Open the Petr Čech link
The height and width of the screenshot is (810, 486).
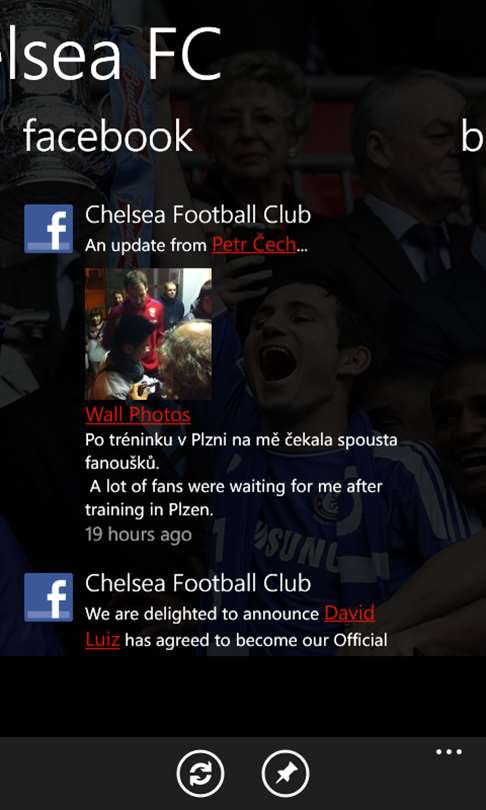pos(254,244)
